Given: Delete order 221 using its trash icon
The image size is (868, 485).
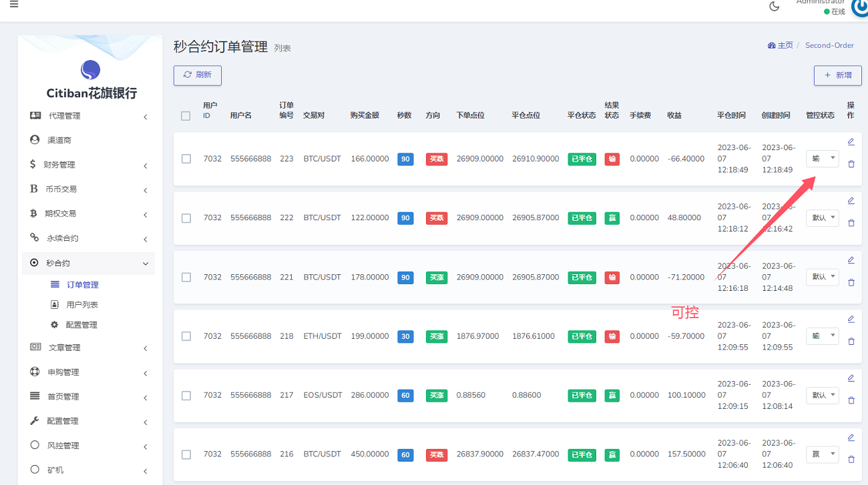Looking at the screenshot, I should [851, 282].
